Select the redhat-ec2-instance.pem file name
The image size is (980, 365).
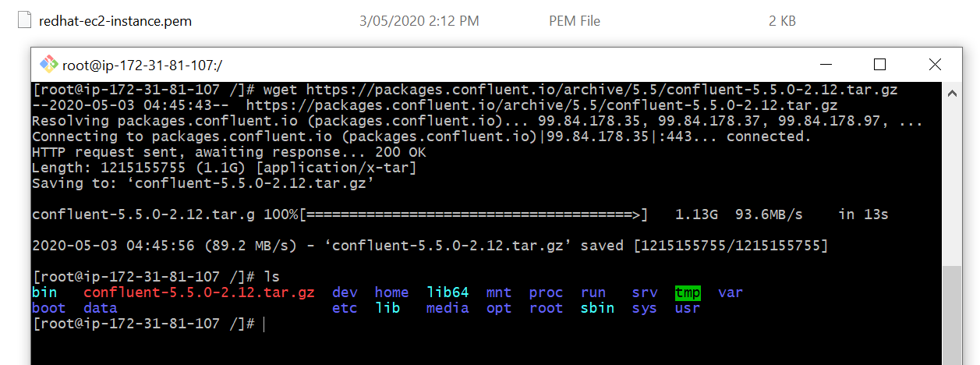pos(115,21)
